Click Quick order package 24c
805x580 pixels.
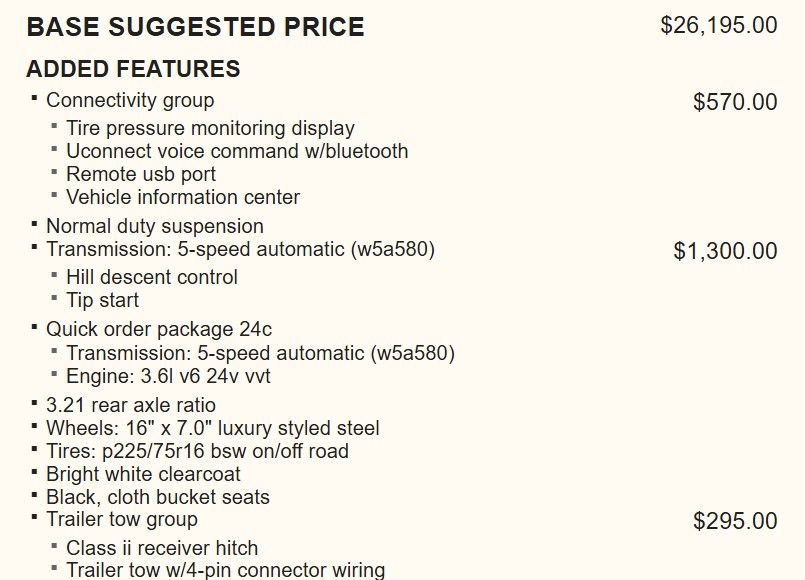click(x=159, y=329)
